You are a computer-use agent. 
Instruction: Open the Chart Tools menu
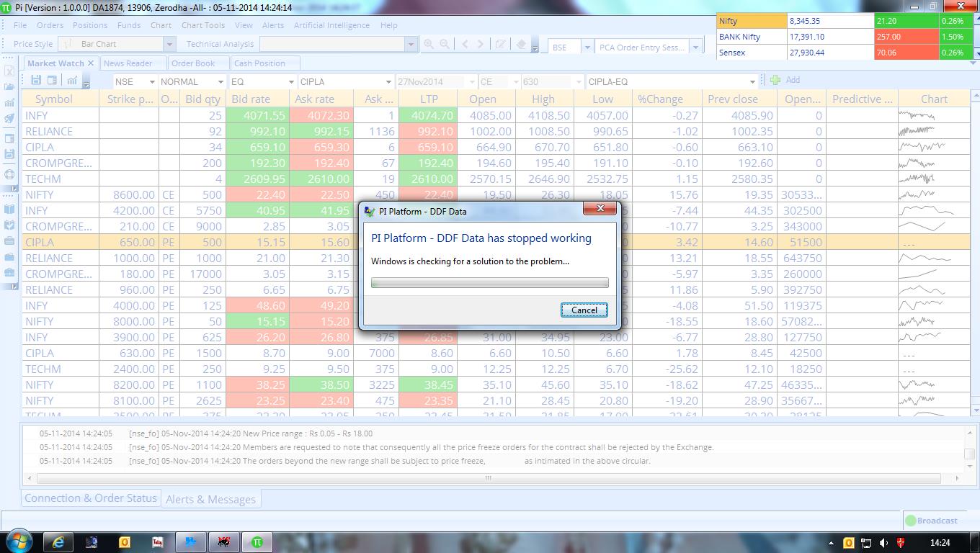(x=203, y=25)
